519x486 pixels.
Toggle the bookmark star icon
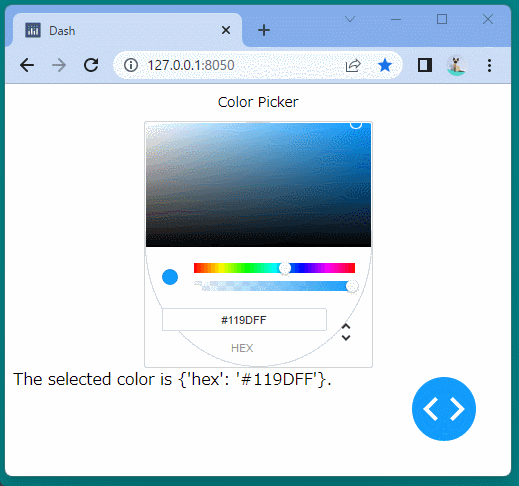(385, 65)
